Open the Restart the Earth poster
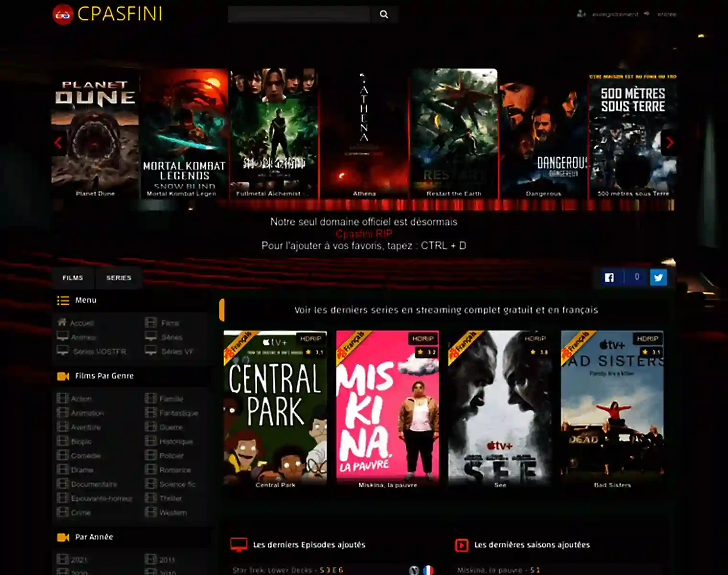The width and height of the screenshot is (728, 575). (454, 133)
